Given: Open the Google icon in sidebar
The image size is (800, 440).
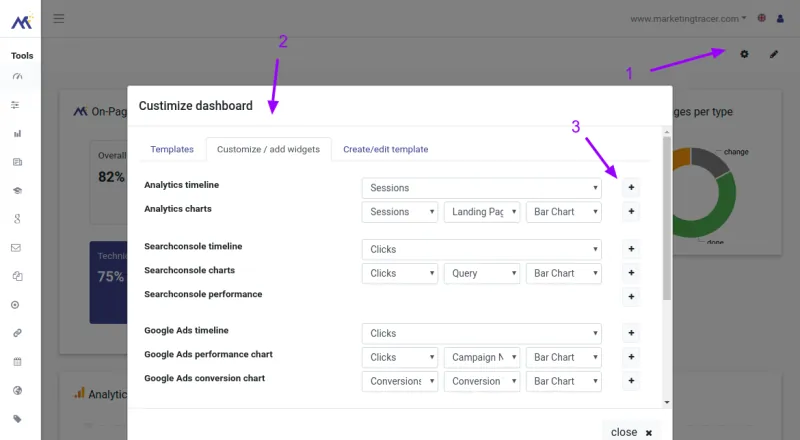Looking at the screenshot, I should click(x=17, y=219).
